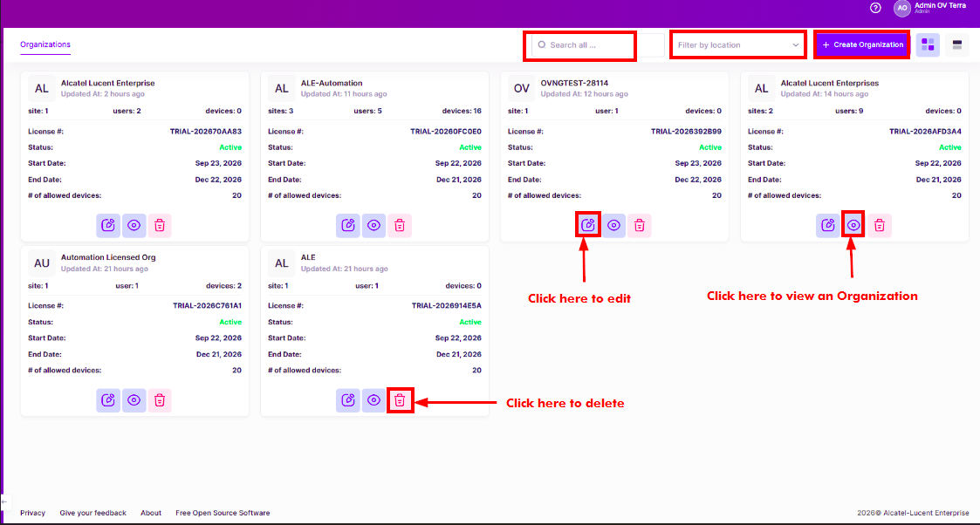Screen dimensions: 980x525
Task: Edit the Automation Licensed Org card
Action: pyautogui.click(x=108, y=400)
